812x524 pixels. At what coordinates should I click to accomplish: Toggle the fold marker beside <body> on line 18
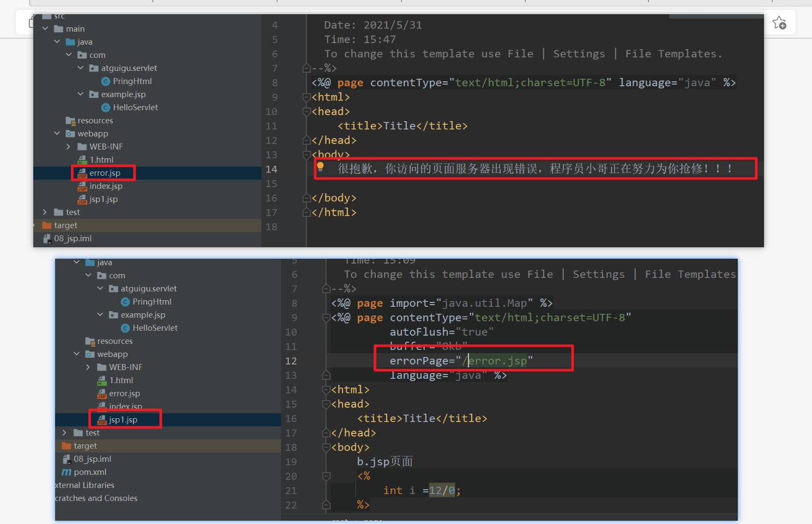pyautogui.click(x=326, y=447)
